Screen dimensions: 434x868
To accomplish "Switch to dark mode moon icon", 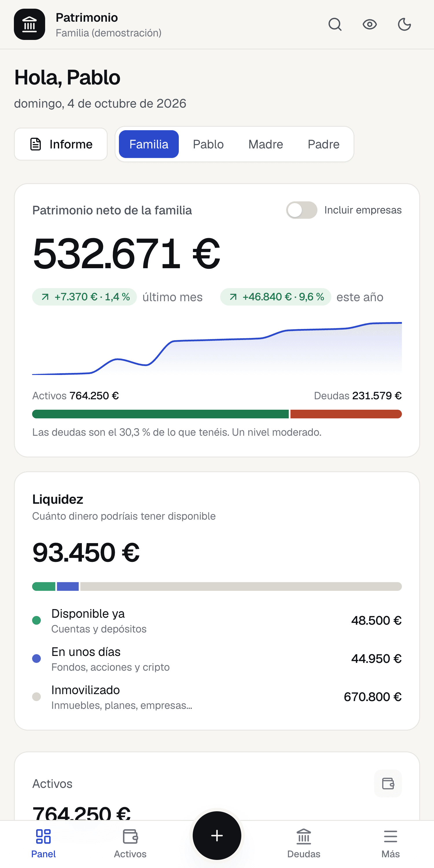I will [x=404, y=25].
